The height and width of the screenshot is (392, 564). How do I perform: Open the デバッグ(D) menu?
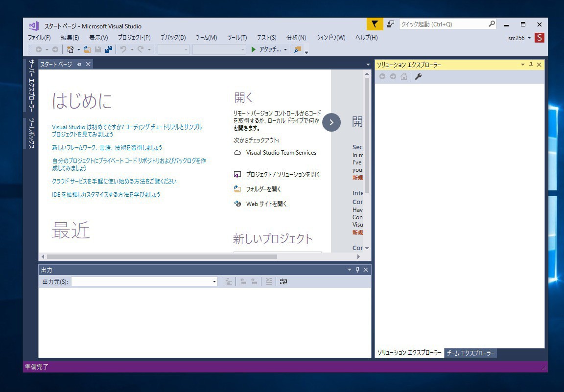point(173,38)
